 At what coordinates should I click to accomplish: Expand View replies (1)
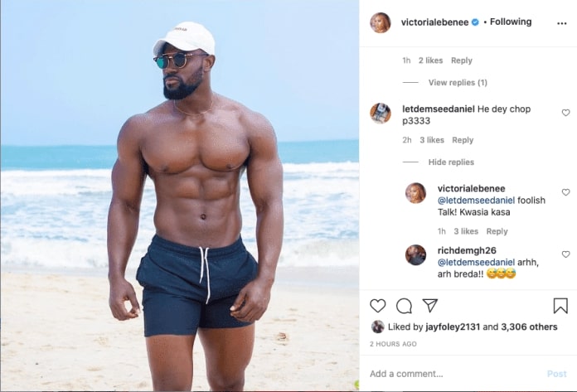[458, 82]
